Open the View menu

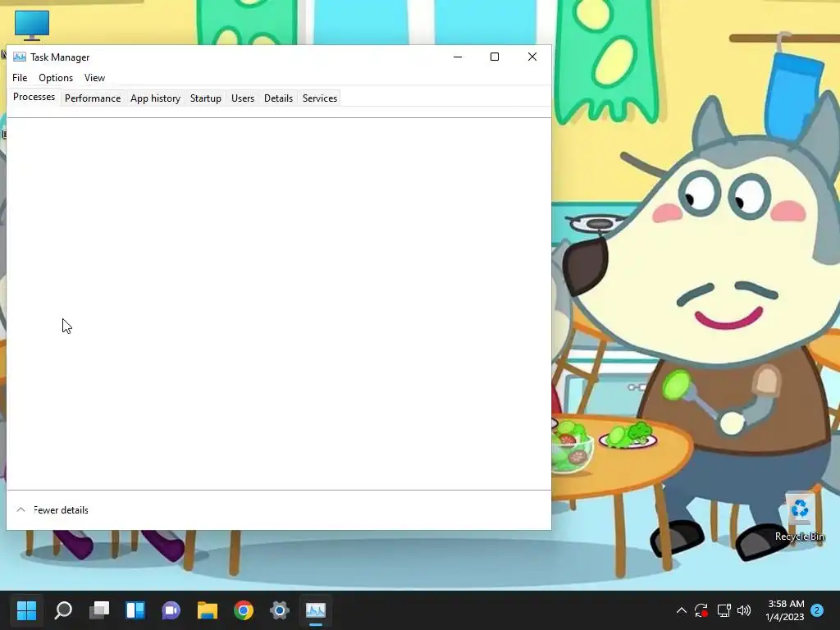click(94, 78)
